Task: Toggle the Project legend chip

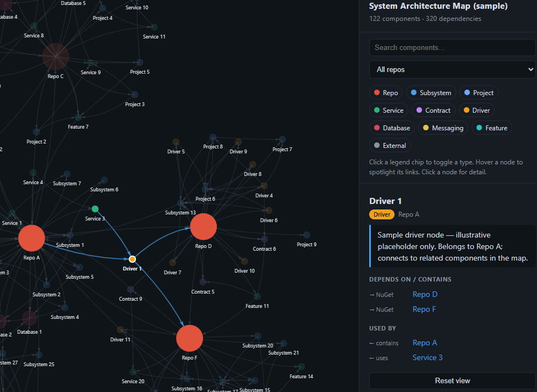Action: 479,93
